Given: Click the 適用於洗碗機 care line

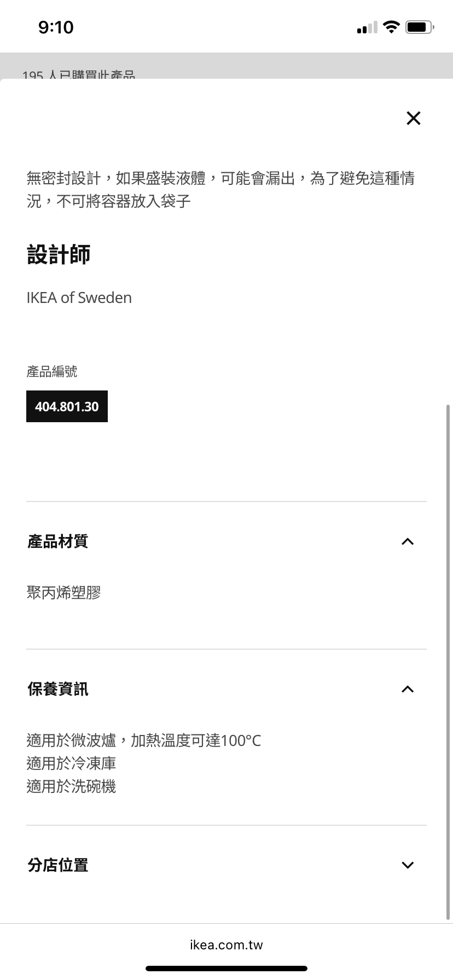Looking at the screenshot, I should click(71, 786).
